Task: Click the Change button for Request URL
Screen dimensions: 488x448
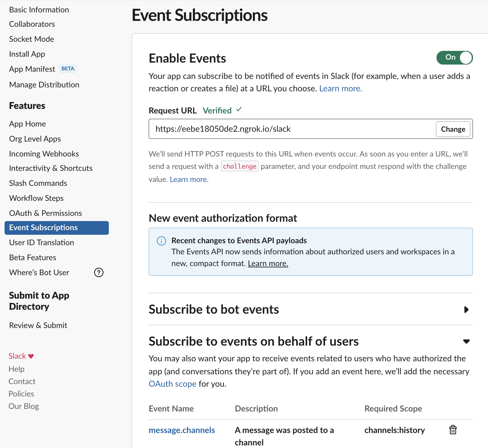Action: 453,129
